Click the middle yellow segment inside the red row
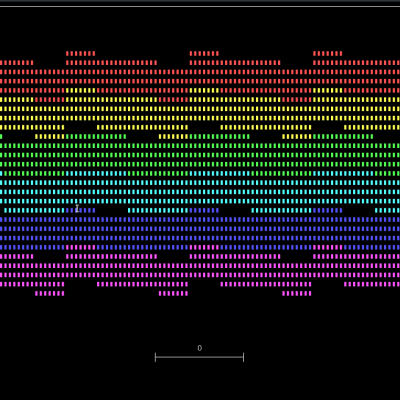 pos(204,90)
